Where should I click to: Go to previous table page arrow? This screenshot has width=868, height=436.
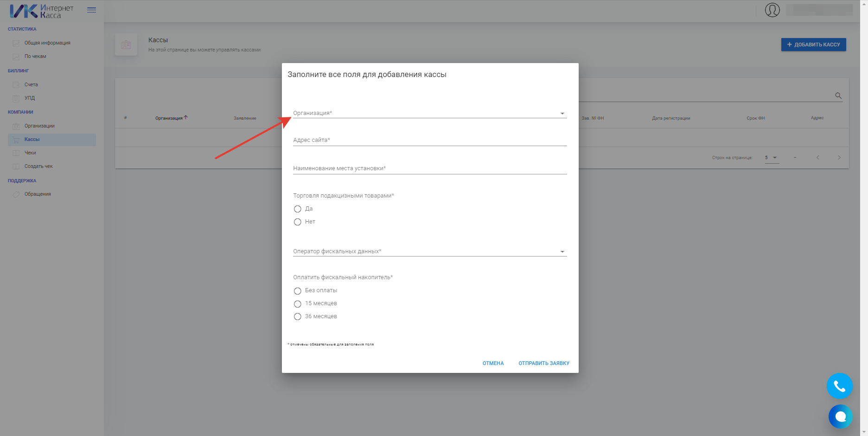pos(818,158)
